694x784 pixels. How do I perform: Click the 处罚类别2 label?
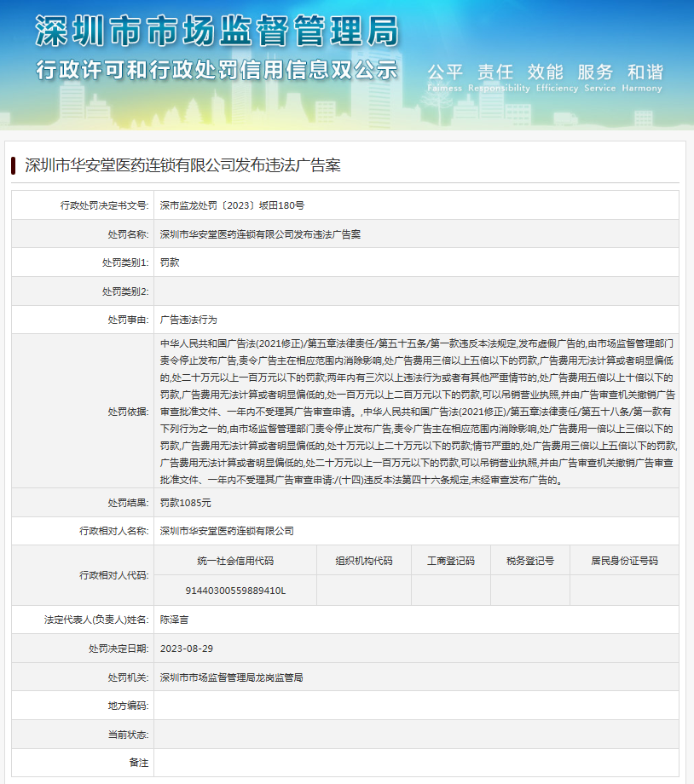coord(125,291)
